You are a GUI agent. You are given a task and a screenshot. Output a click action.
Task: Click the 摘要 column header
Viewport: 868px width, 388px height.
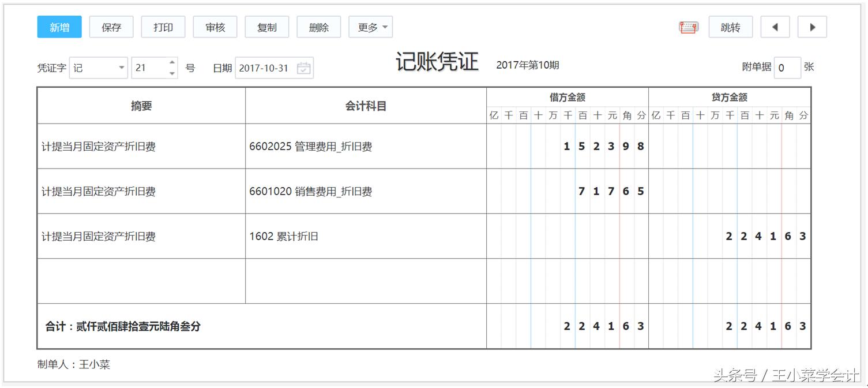(x=141, y=106)
